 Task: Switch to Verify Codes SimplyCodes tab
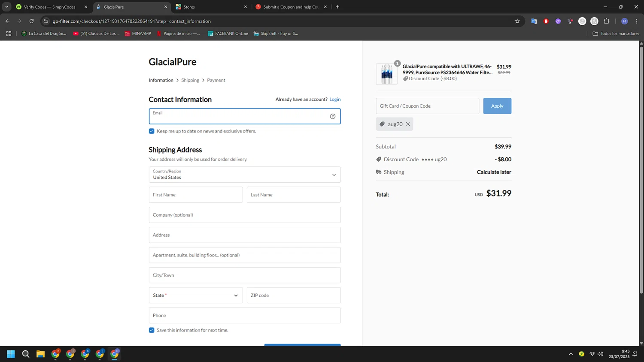[49, 7]
